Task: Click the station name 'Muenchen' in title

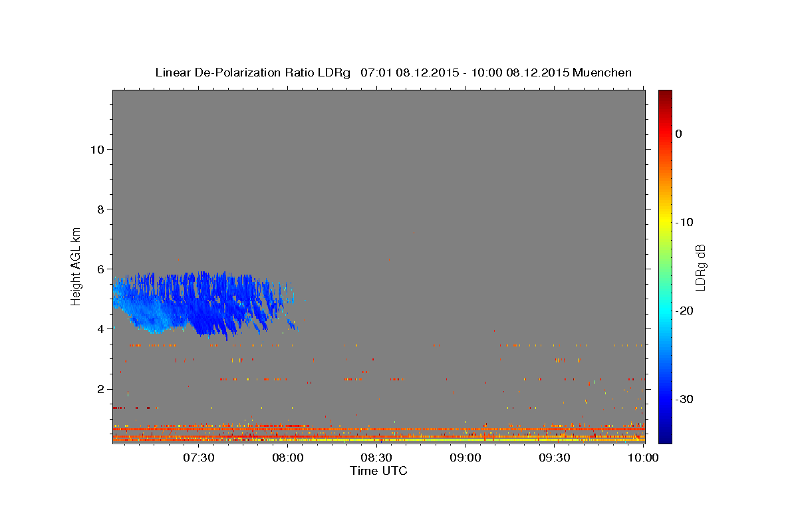Action: coord(603,72)
